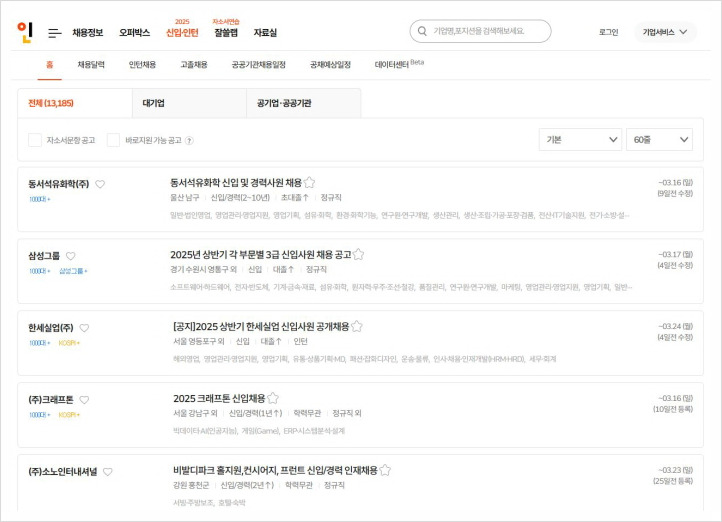Open 자료실 in main navigation
This screenshot has width=722, height=522.
click(265, 33)
